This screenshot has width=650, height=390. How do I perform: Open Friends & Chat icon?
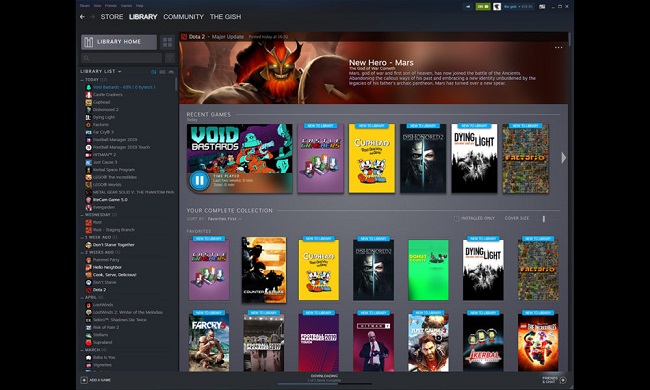563,380
